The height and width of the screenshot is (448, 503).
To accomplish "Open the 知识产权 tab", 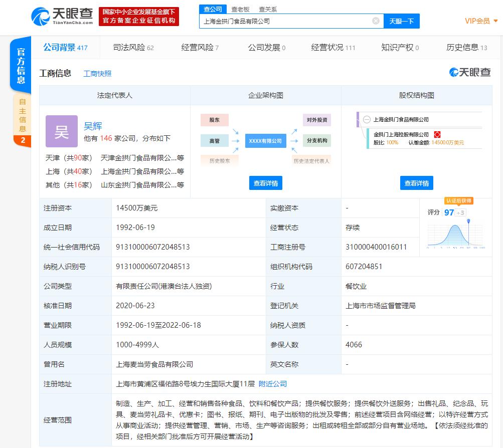I will (400, 48).
